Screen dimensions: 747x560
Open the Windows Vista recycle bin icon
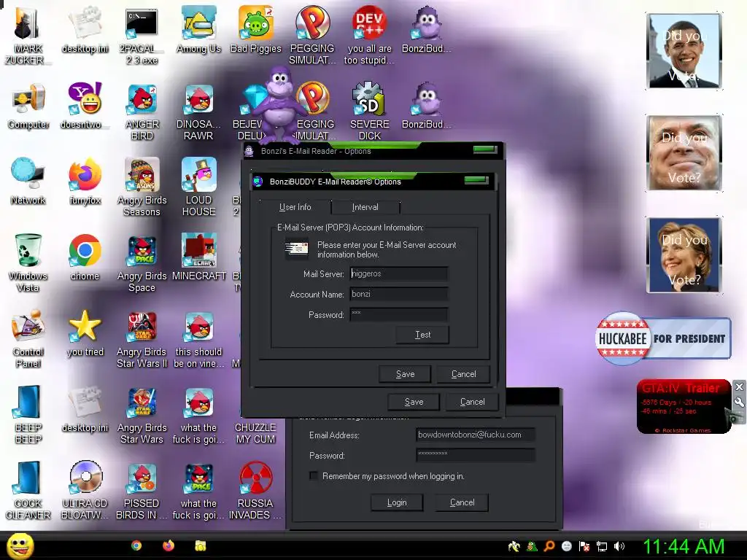pyautogui.click(x=28, y=262)
